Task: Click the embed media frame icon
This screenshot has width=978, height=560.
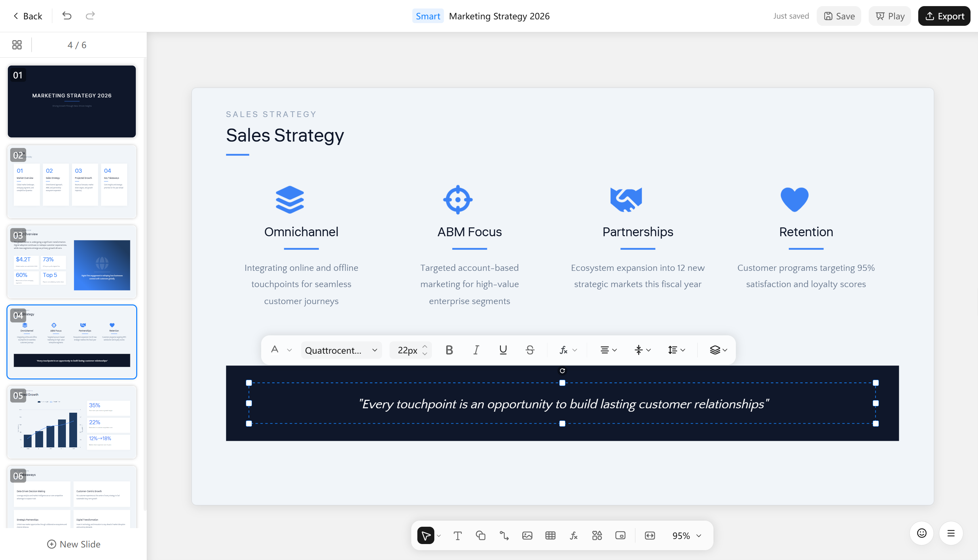Action: coord(620,535)
